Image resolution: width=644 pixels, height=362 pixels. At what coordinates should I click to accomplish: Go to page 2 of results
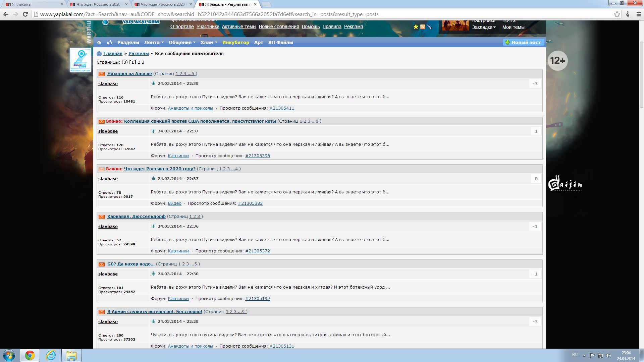pos(139,62)
